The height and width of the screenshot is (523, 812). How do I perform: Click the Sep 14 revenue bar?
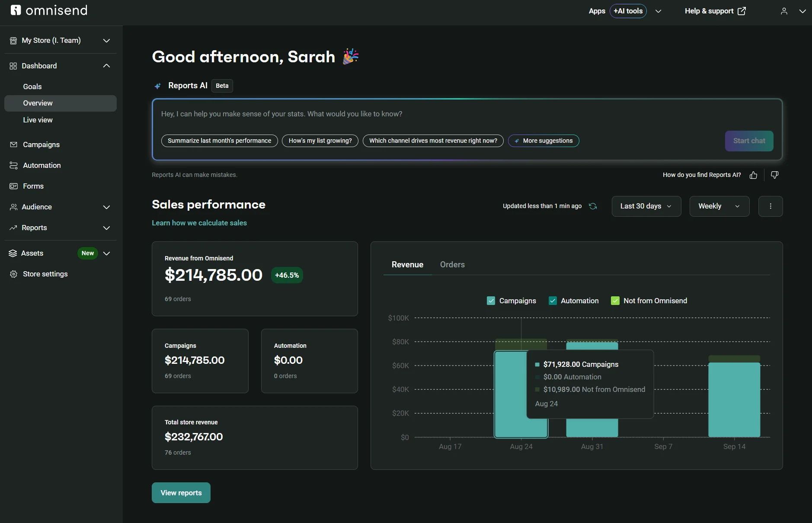pyautogui.click(x=734, y=399)
